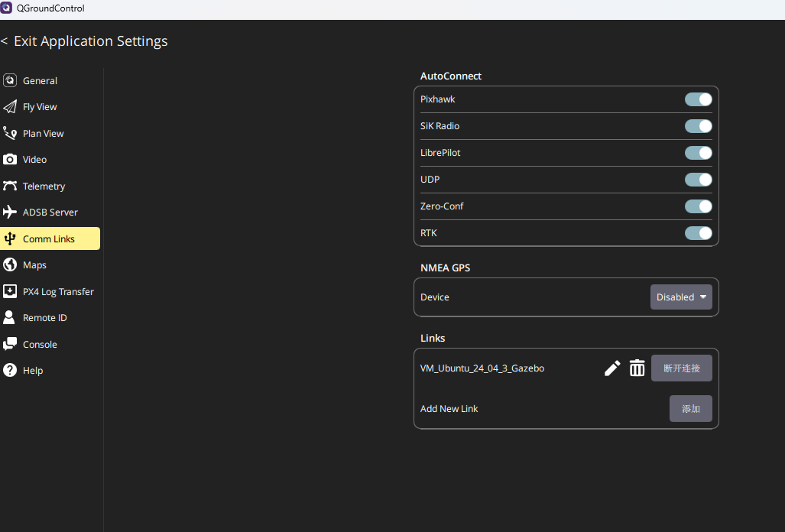Toggle Pixhawk autoconnect switch
Viewport: 785px width, 532px height.
[x=699, y=99]
